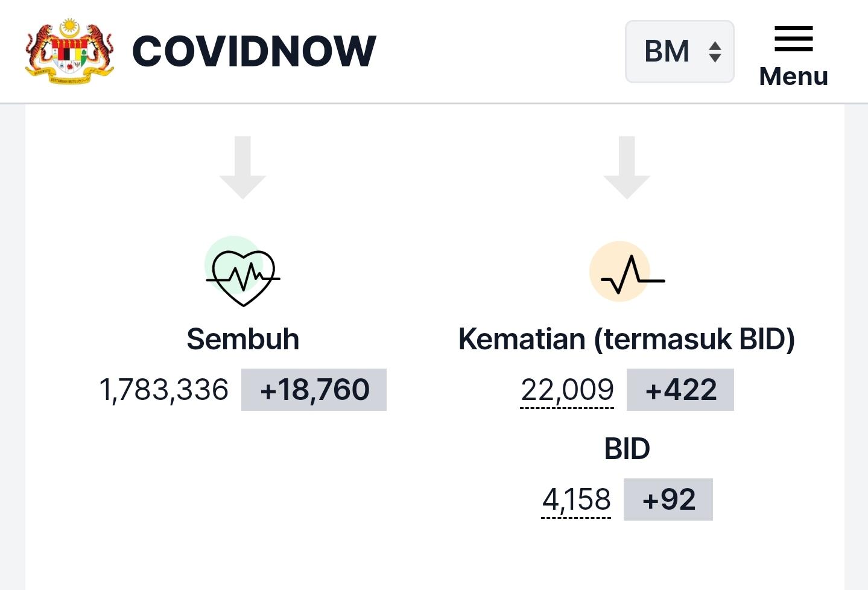Viewport: 868px width, 590px height.
Task: Click the BID subheading
Action: [x=627, y=449]
